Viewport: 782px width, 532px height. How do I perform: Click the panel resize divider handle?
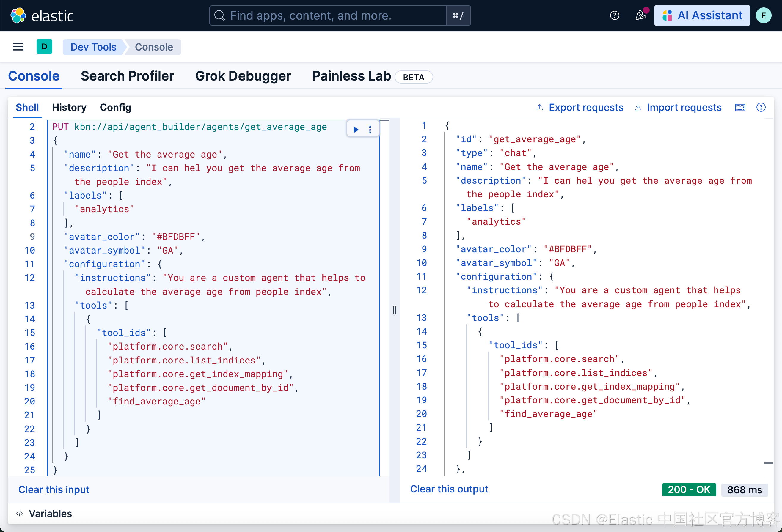click(394, 310)
